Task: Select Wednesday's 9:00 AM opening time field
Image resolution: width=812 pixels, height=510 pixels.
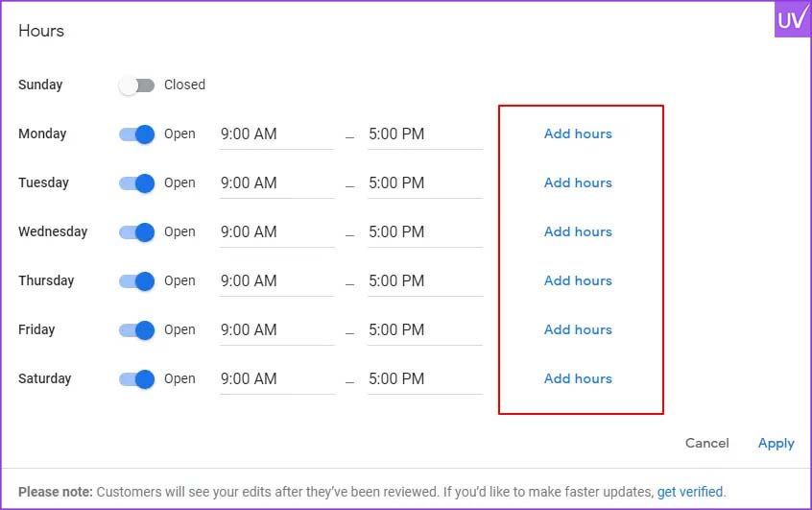Action: [x=276, y=232]
